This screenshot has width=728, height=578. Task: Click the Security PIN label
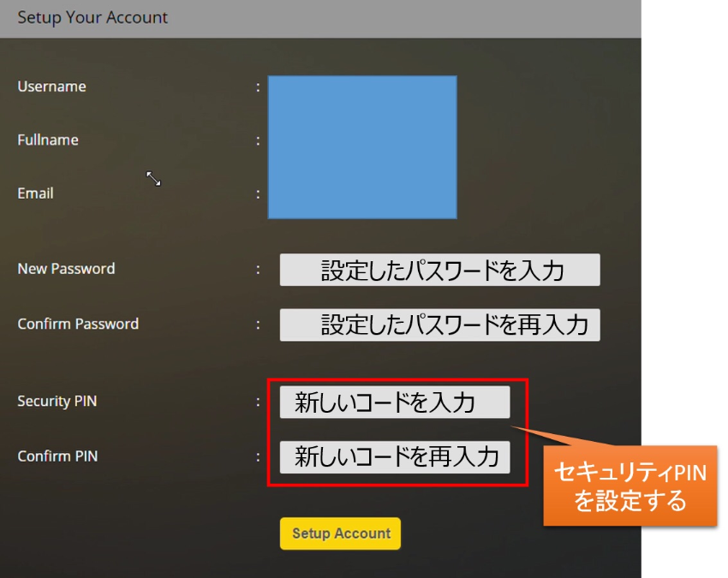[57, 401]
